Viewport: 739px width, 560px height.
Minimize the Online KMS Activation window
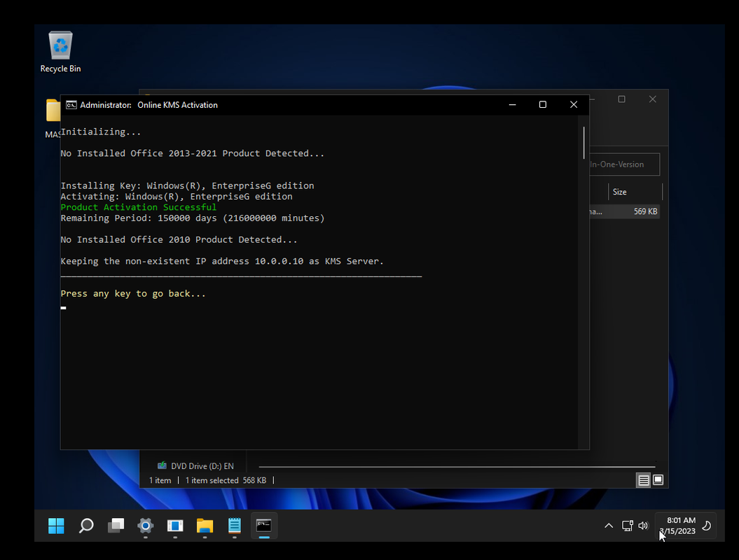point(512,104)
